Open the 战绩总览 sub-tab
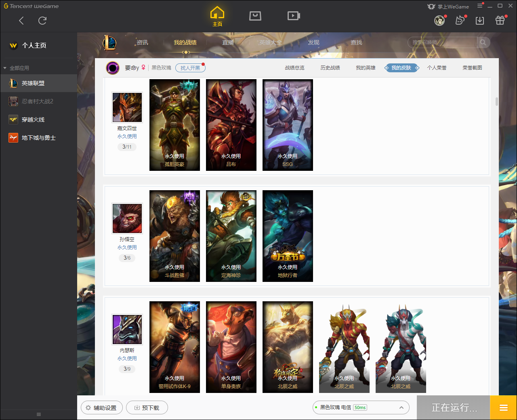 [294, 68]
